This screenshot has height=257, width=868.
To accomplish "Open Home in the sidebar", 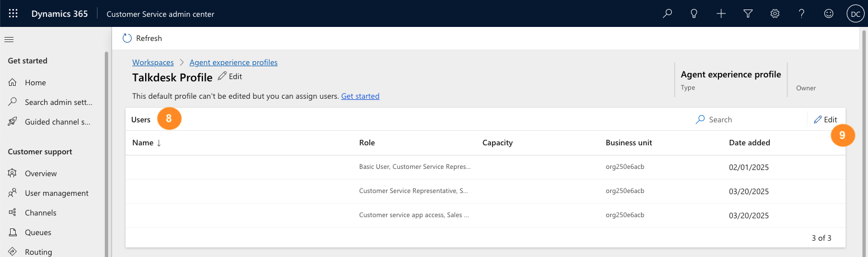I will (35, 82).
